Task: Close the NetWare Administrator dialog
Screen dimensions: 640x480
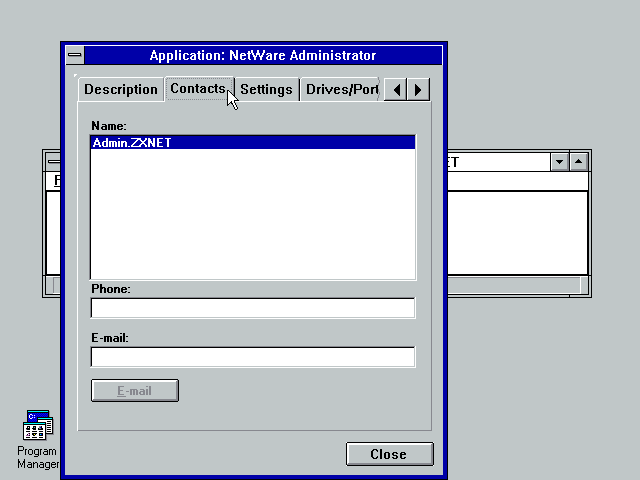Action: pyautogui.click(x=389, y=454)
